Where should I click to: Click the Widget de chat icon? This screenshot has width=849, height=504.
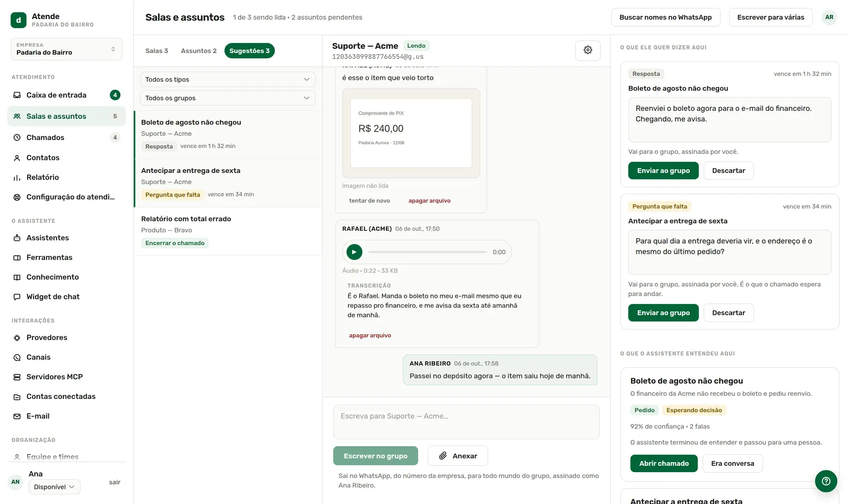tap(17, 297)
